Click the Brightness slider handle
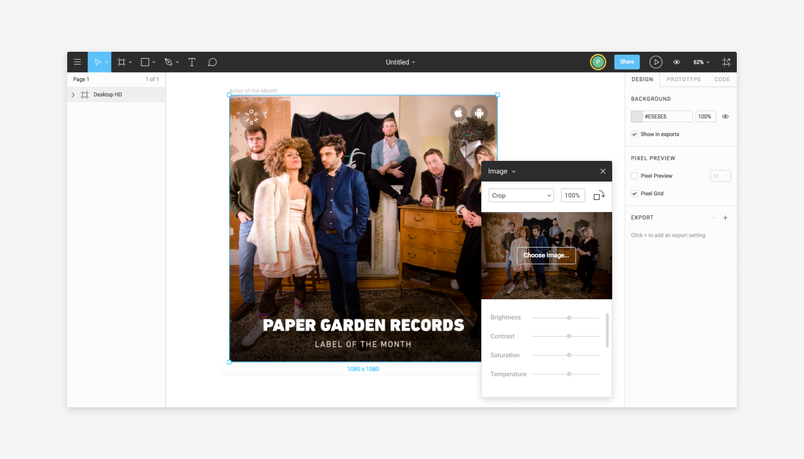Image resolution: width=804 pixels, height=459 pixels. pyautogui.click(x=569, y=317)
